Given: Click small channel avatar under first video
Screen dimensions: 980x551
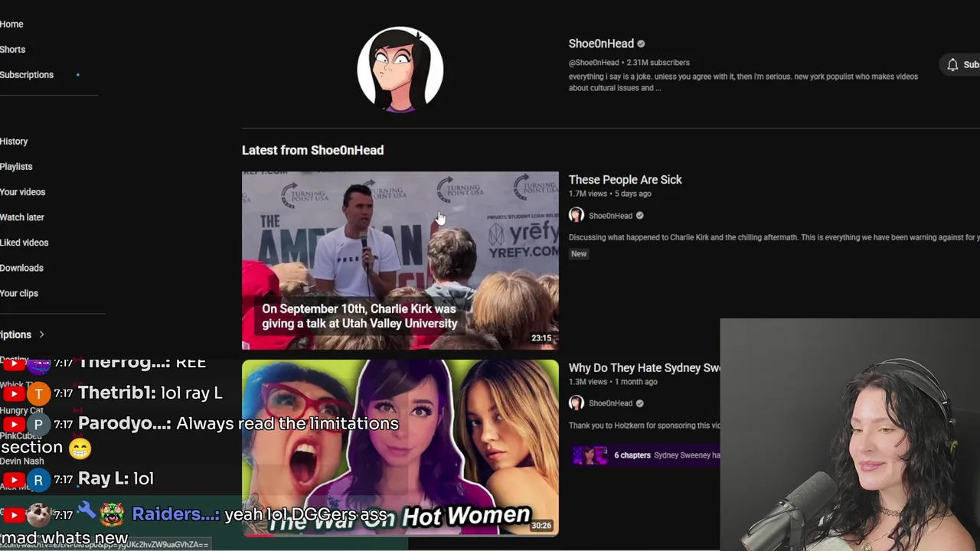Looking at the screenshot, I should coord(576,216).
